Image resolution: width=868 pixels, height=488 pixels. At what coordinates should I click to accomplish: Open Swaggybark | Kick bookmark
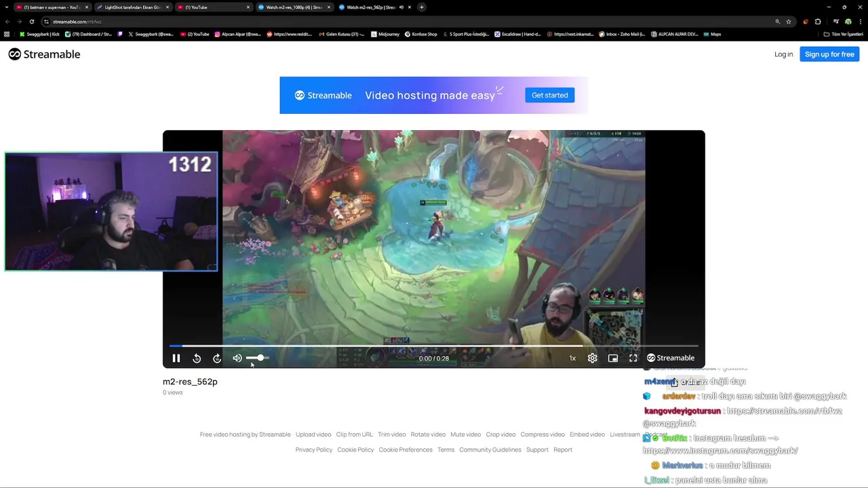pos(39,34)
